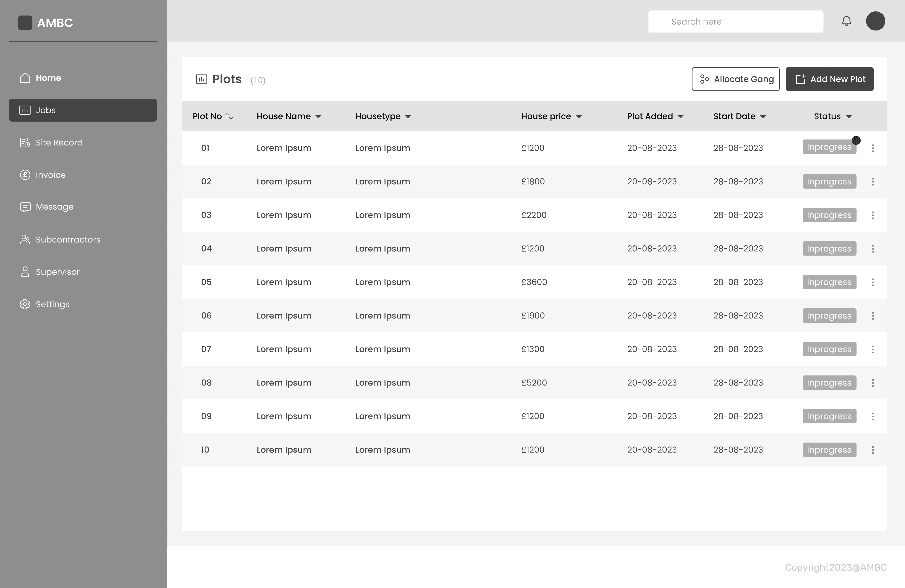
Task: Click the AMBC logo square
Action: point(25,23)
